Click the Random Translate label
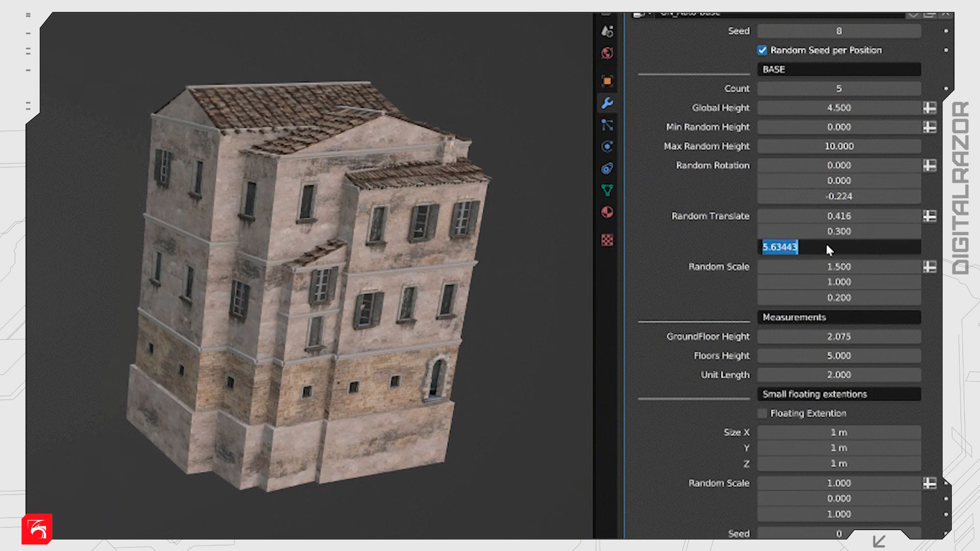The height and width of the screenshot is (551, 980). pos(710,216)
